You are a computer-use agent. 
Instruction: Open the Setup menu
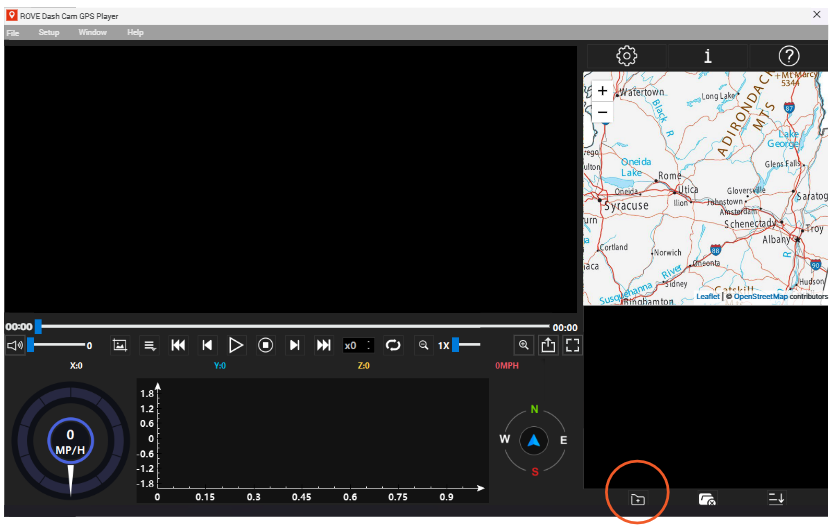click(49, 32)
